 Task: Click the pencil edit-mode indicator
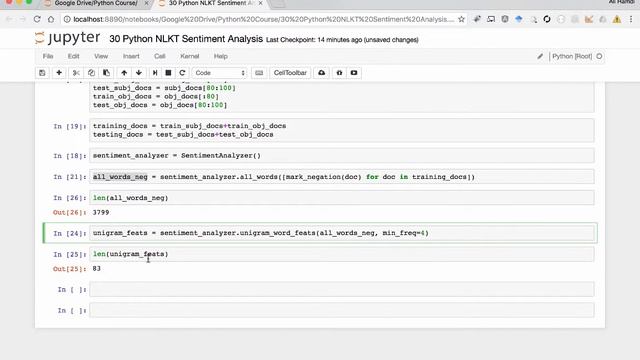click(x=540, y=56)
